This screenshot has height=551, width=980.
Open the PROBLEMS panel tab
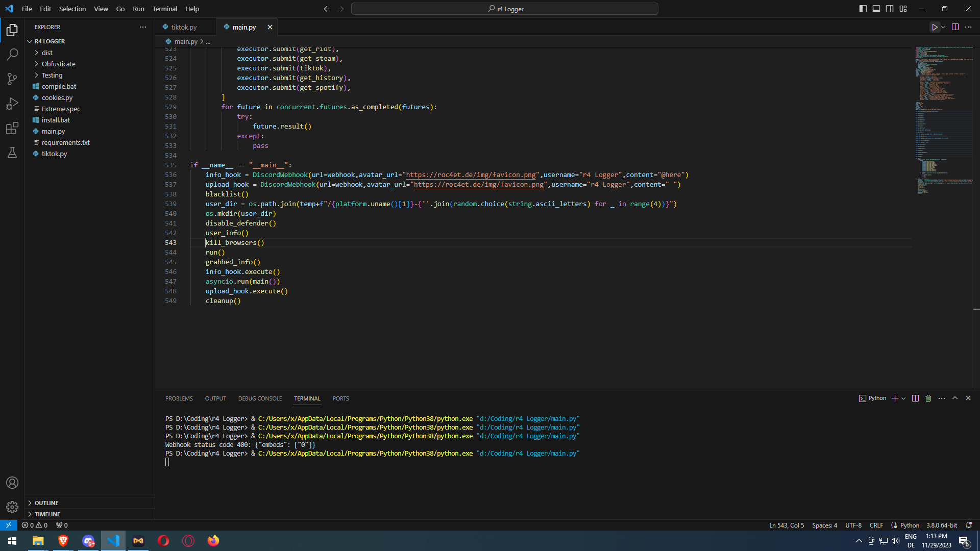[x=179, y=398]
